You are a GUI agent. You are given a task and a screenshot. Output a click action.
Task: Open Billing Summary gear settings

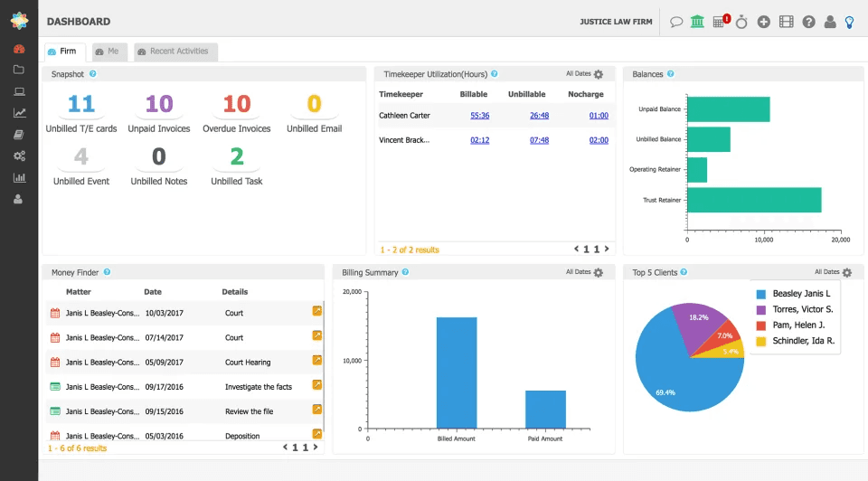[599, 272]
